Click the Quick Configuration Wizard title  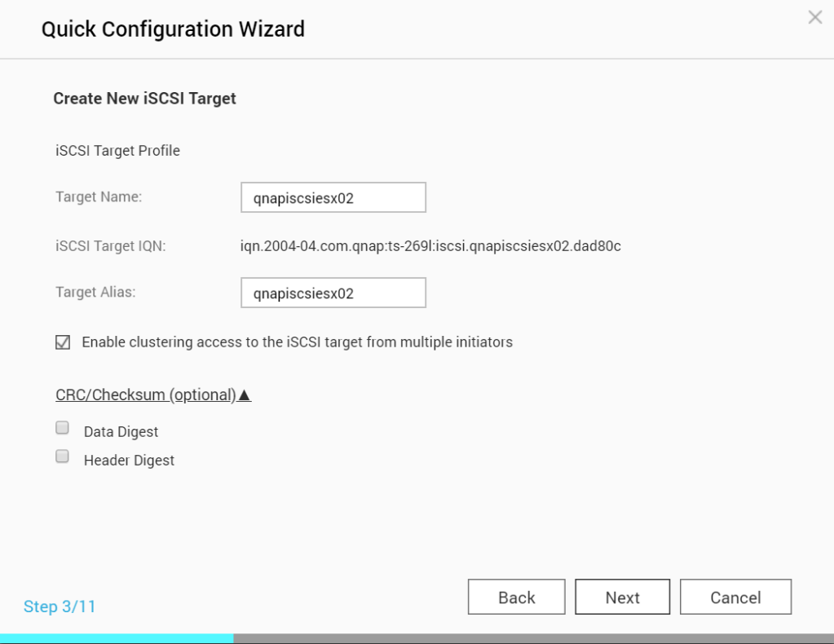pyautogui.click(x=173, y=30)
